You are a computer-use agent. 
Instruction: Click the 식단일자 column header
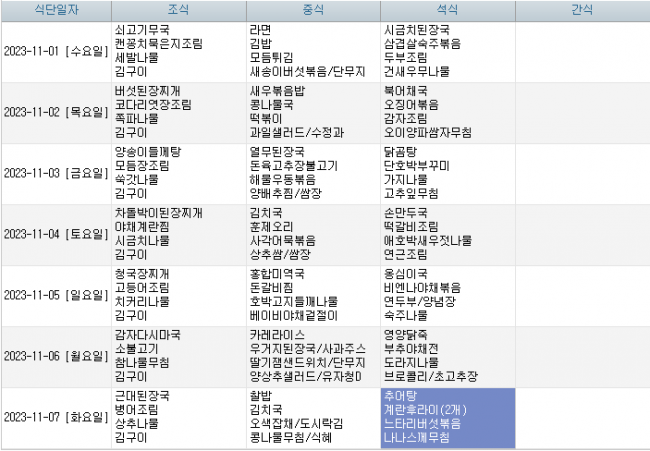[x=55, y=10]
